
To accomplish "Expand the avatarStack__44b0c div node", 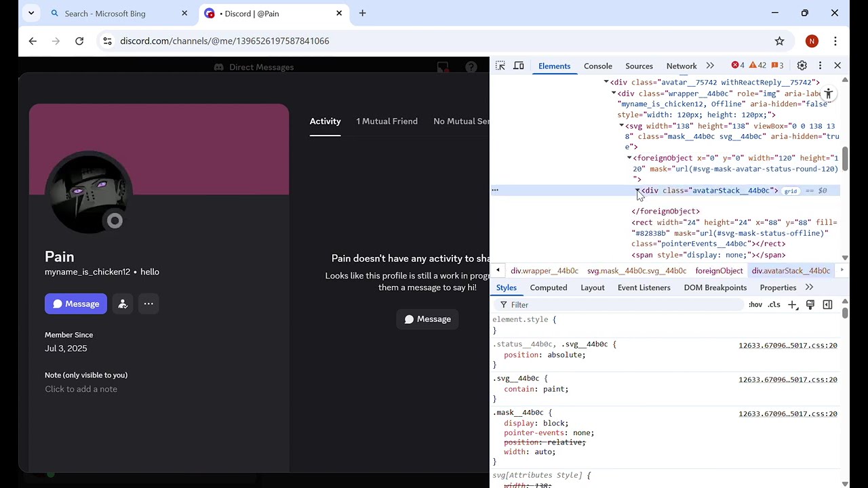I will pyautogui.click(x=637, y=190).
